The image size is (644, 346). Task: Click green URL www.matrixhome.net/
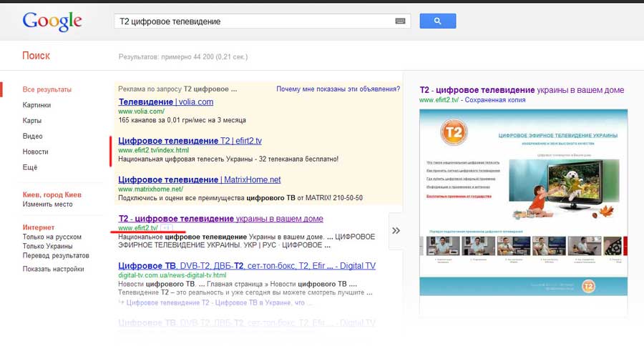pos(151,189)
